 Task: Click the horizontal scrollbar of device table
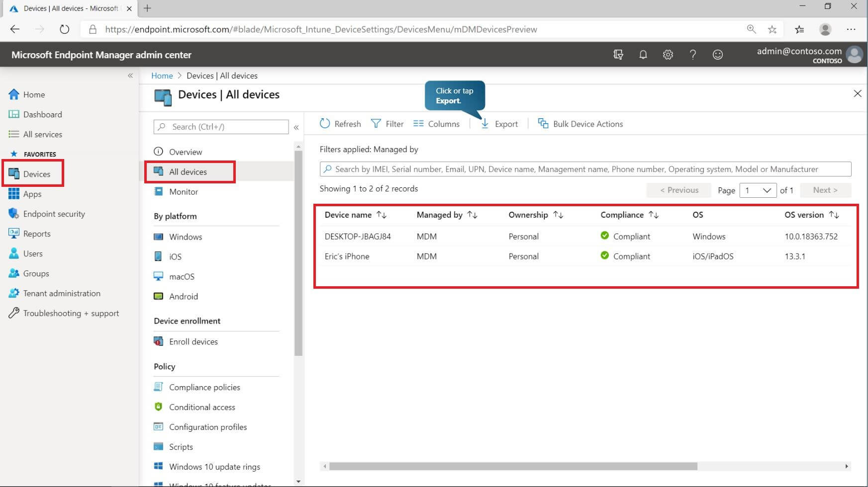pyautogui.click(x=512, y=466)
